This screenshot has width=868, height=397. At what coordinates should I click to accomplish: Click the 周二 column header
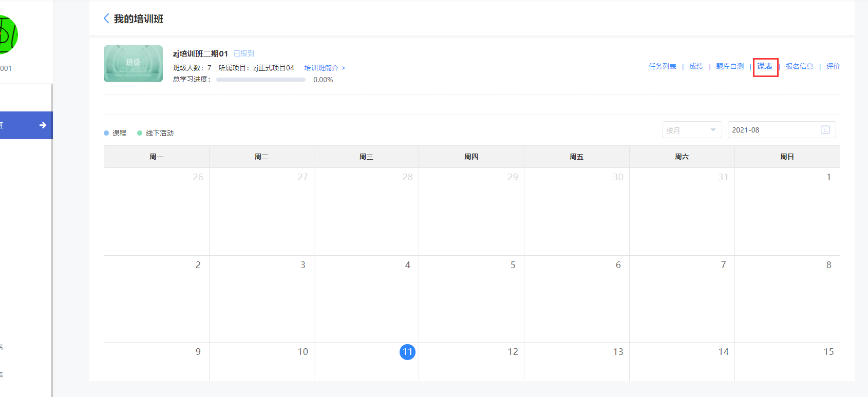pyautogui.click(x=261, y=157)
